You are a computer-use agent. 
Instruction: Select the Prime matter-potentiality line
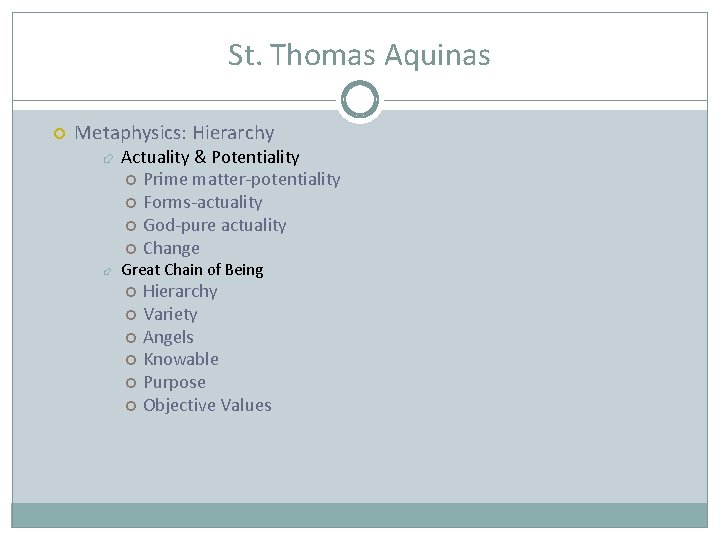(241, 180)
